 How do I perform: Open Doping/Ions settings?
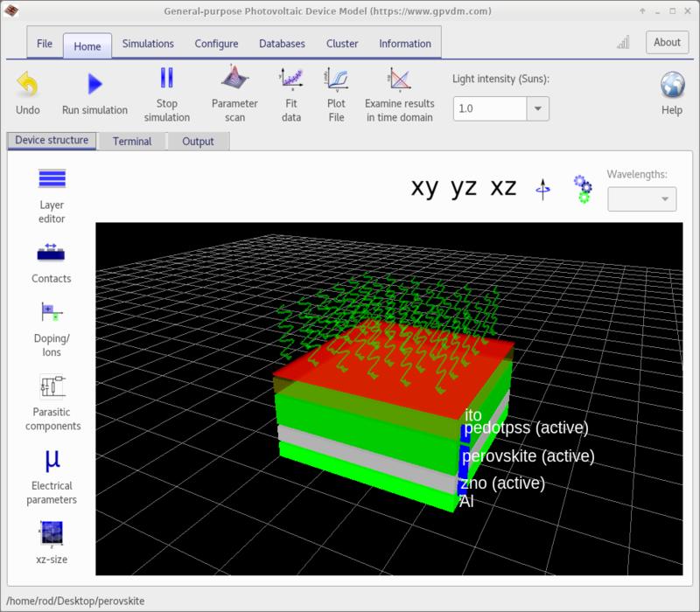coord(52,312)
